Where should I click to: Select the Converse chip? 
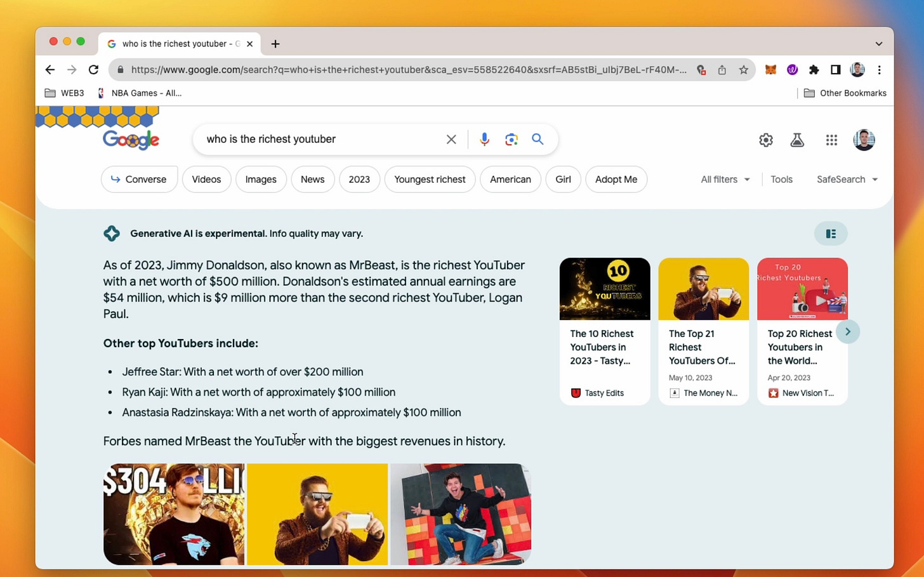(x=139, y=179)
